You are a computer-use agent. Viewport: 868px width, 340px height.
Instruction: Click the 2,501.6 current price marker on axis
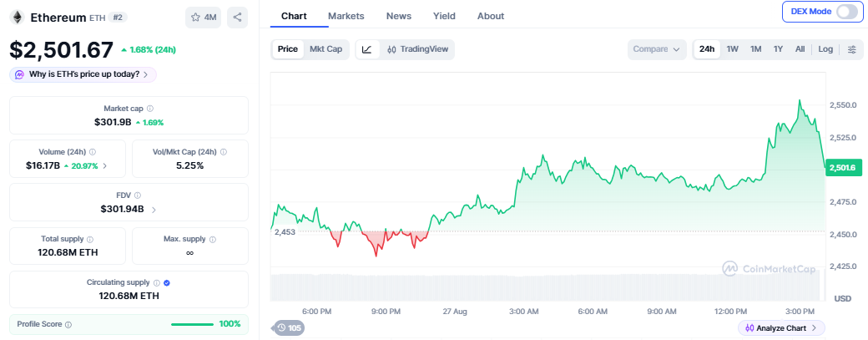pos(844,168)
